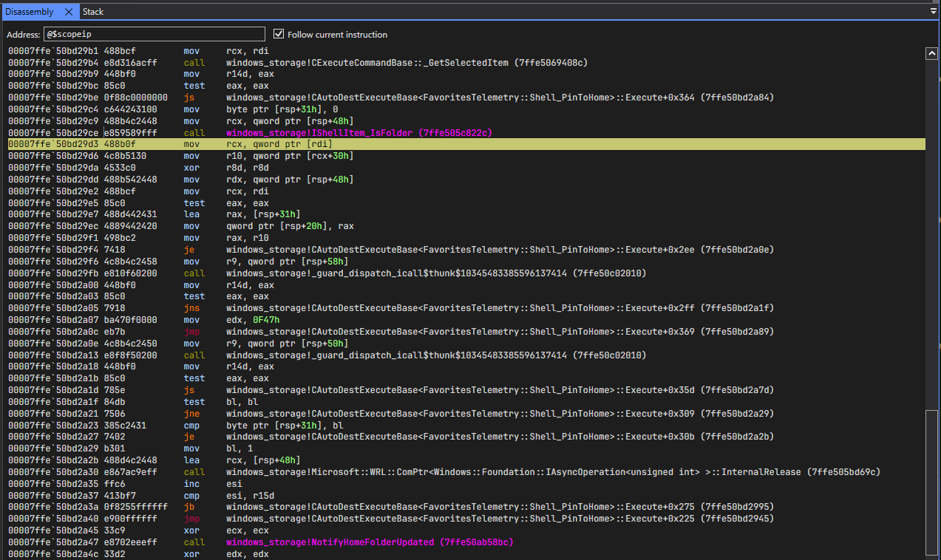941x560 pixels.
Task: Click the scrollbar up arrow button
Action: pos(931,53)
